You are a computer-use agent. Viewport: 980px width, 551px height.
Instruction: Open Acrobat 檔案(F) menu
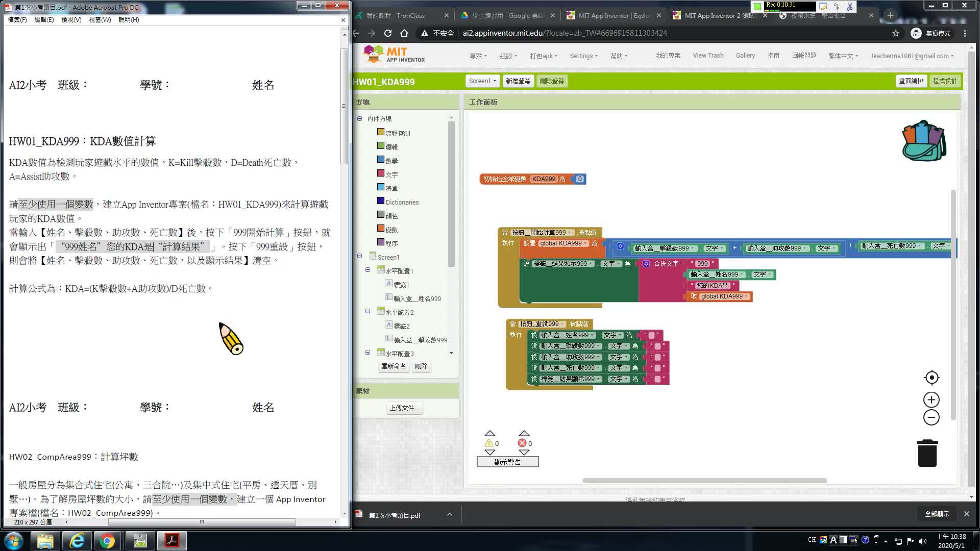coord(17,19)
